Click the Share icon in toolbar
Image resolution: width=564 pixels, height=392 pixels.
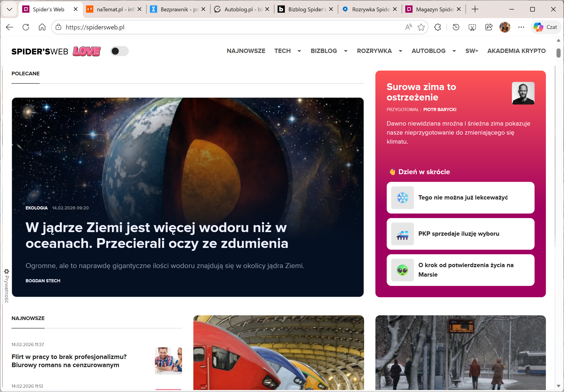point(489,27)
